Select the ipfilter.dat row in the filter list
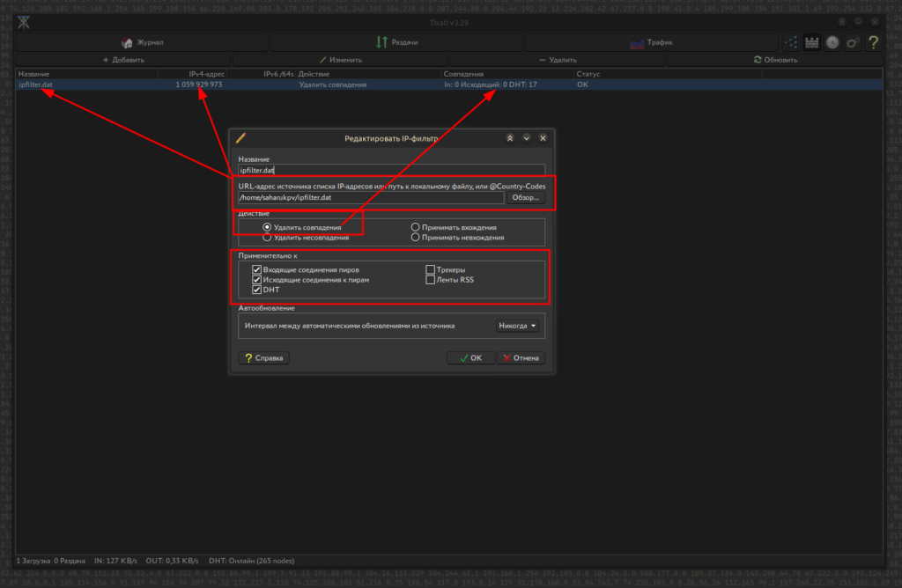 (448, 85)
